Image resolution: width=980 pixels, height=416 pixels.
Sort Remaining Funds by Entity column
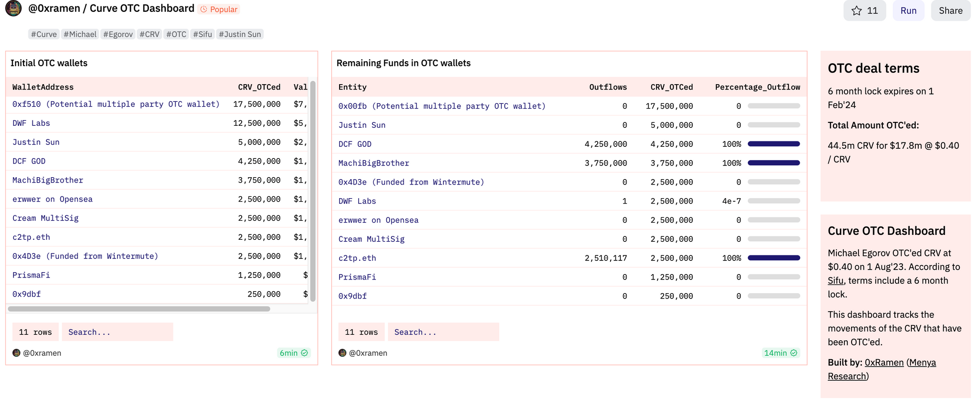(x=352, y=87)
